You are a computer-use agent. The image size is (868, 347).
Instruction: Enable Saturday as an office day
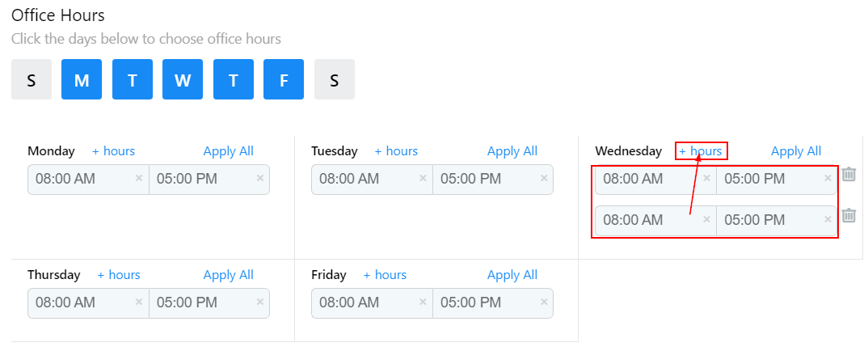(x=334, y=79)
